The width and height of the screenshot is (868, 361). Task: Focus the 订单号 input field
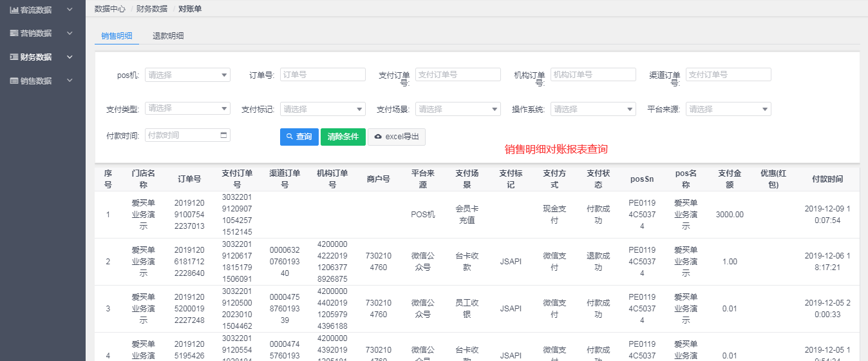323,75
